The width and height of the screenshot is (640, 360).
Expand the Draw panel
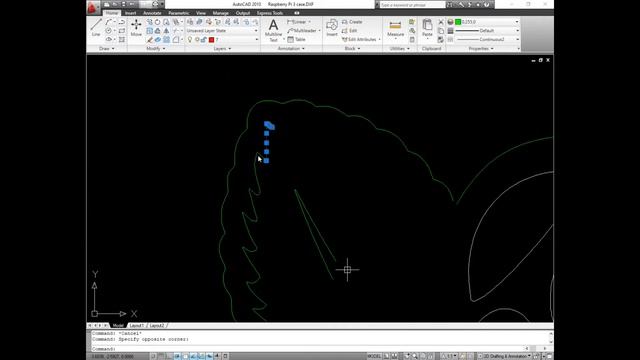coord(107,49)
